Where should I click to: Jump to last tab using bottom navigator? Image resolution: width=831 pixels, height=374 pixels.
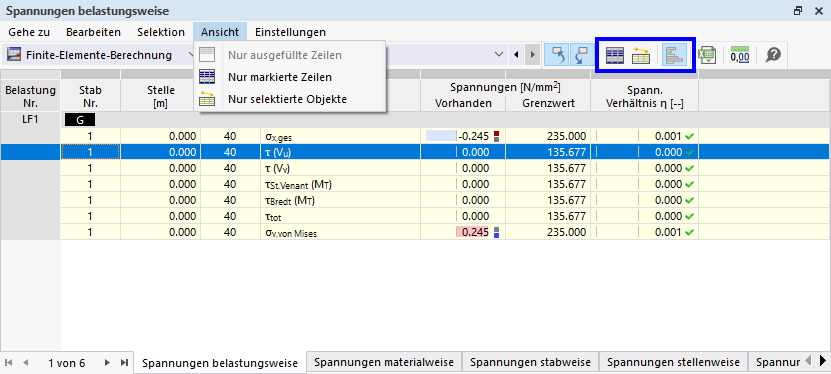click(x=124, y=363)
